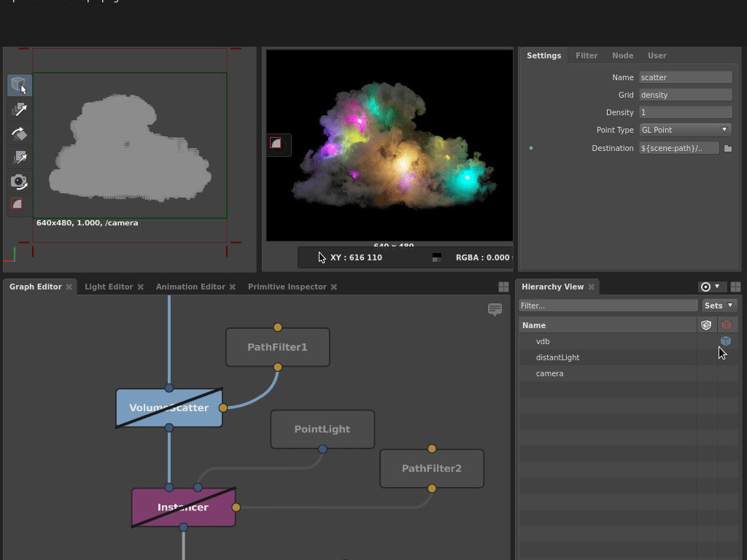747x560 pixels.
Task: Click PathFilter2 output plug at bottom
Action: tap(432, 488)
